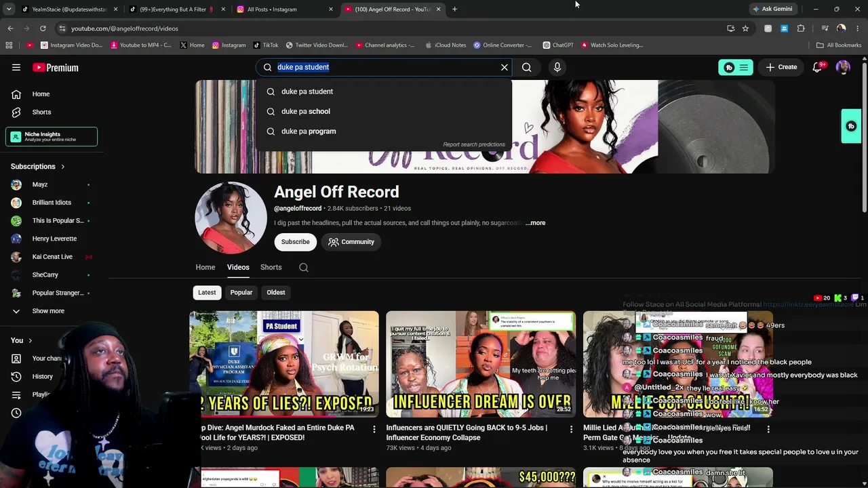Open the Chrome apps grid in the bookmarks bar
The image size is (868, 488).
coord(9,45)
